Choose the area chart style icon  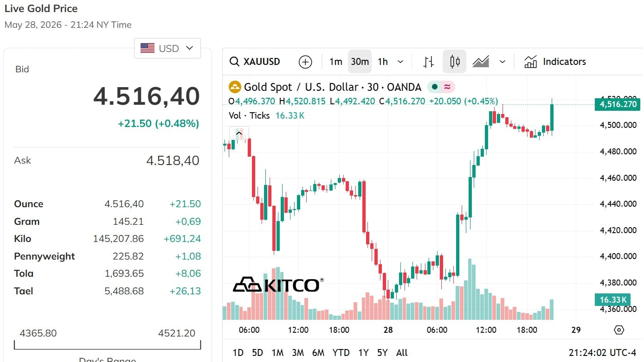(481, 62)
